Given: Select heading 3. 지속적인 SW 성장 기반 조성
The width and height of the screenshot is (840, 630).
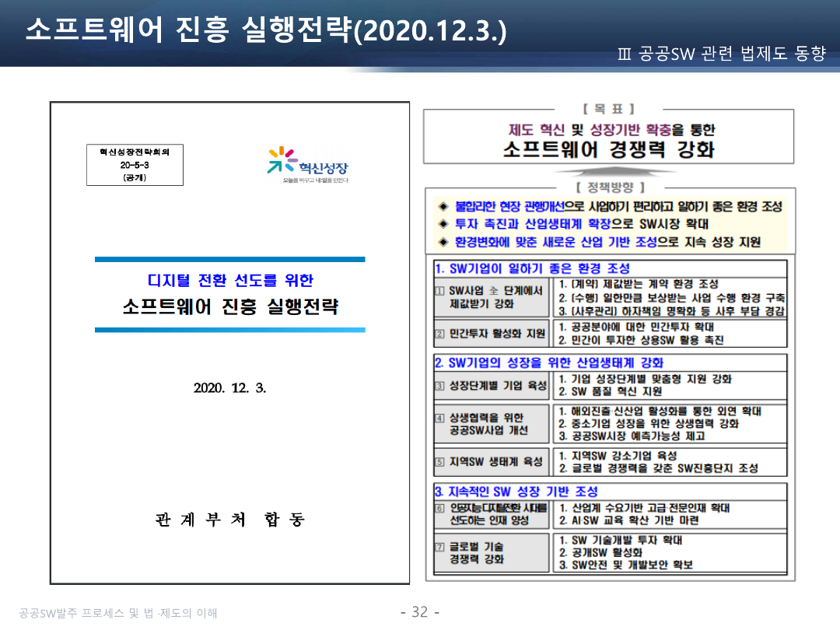Looking at the screenshot, I should click(516, 492).
